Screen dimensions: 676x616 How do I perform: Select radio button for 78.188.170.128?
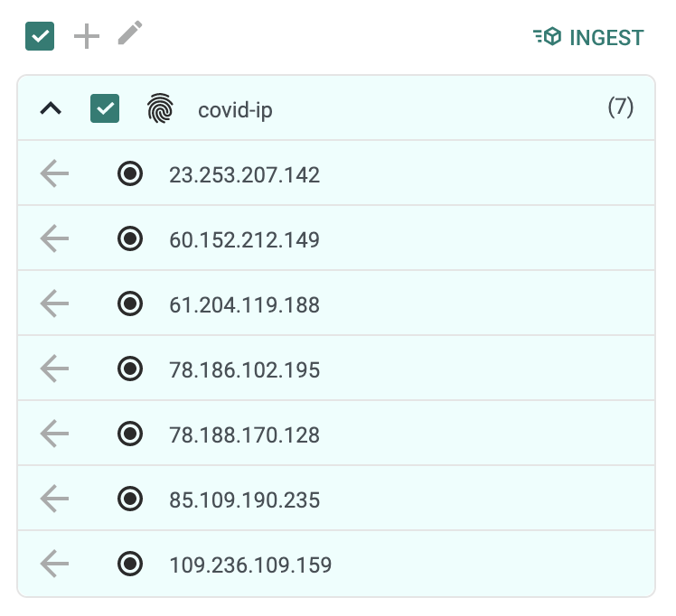(x=131, y=434)
